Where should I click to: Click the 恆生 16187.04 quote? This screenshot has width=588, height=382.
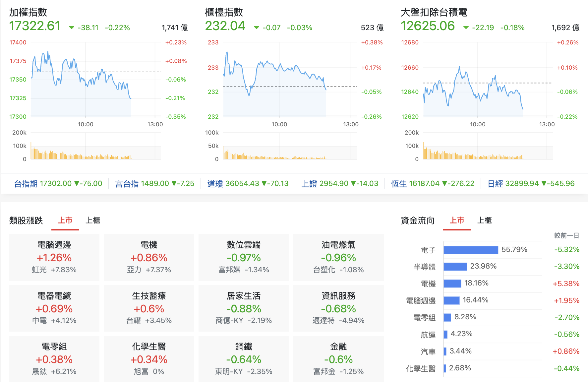point(433,183)
